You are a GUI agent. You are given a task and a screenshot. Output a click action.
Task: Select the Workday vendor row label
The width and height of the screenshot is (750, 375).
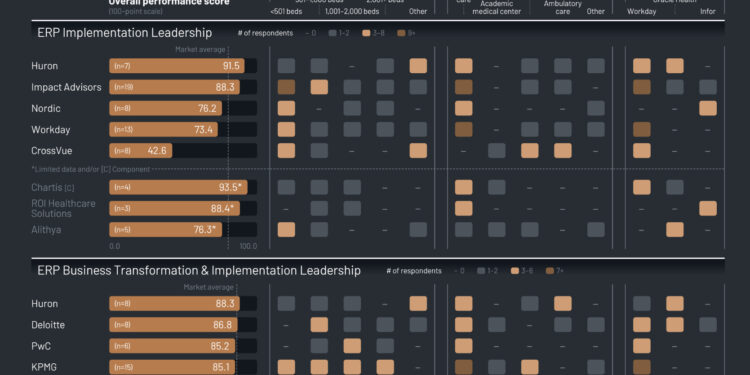coord(51,129)
